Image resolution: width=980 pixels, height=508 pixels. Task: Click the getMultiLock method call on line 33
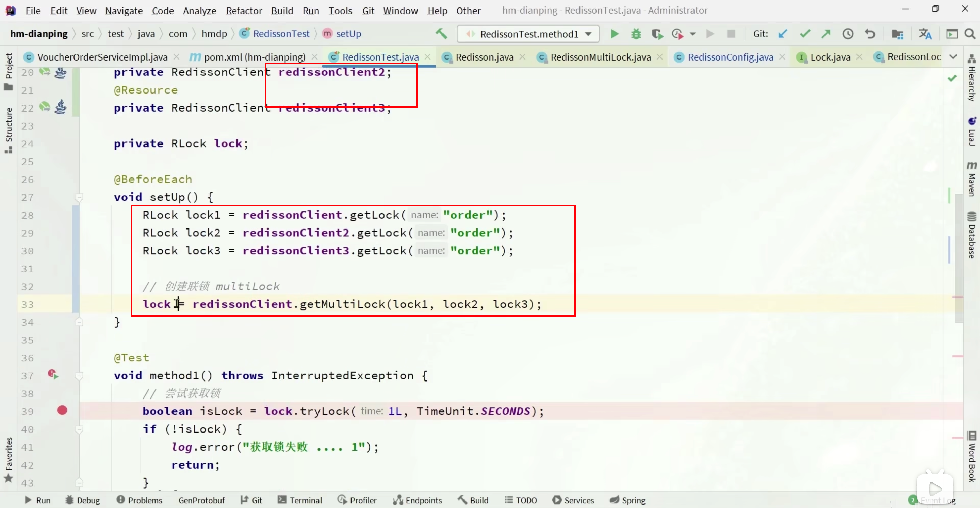[x=342, y=304]
